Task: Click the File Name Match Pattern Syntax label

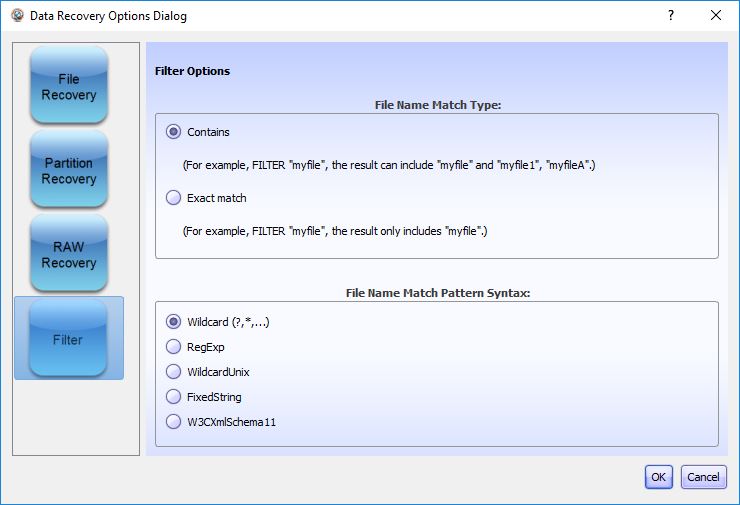Action: pyautogui.click(x=438, y=293)
